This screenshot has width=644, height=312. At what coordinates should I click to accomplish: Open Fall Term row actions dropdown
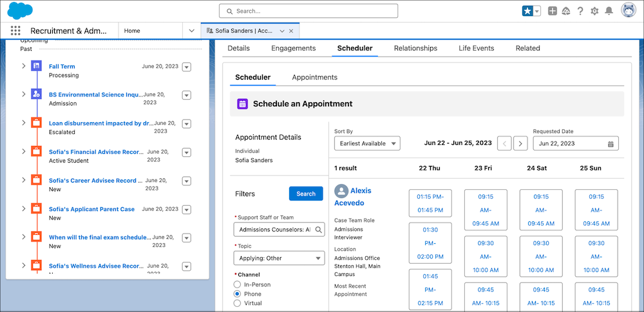pyautogui.click(x=187, y=67)
